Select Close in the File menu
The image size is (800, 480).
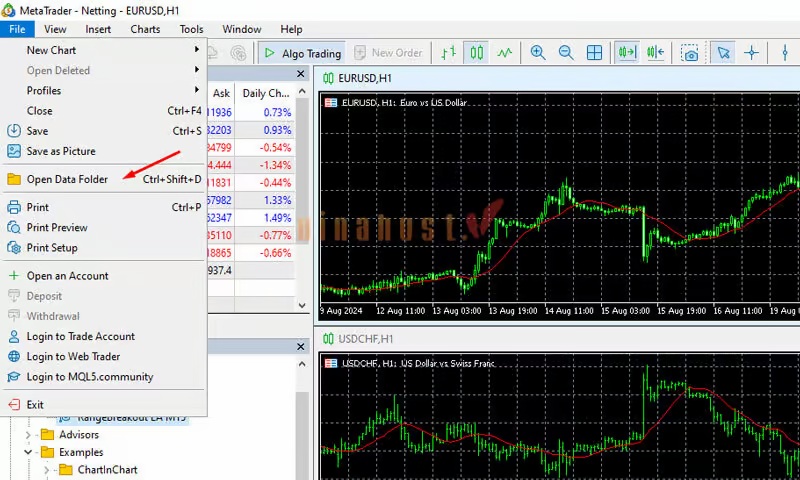point(104,111)
